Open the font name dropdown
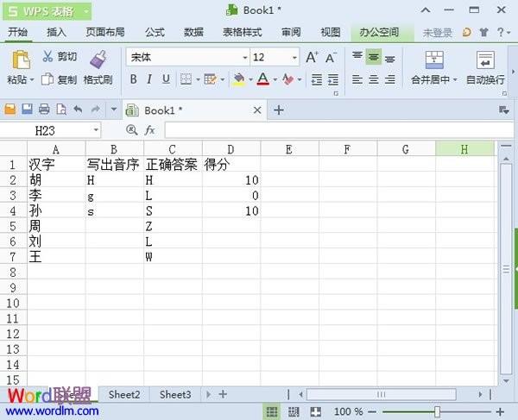This screenshot has height=420, width=518. pos(244,57)
